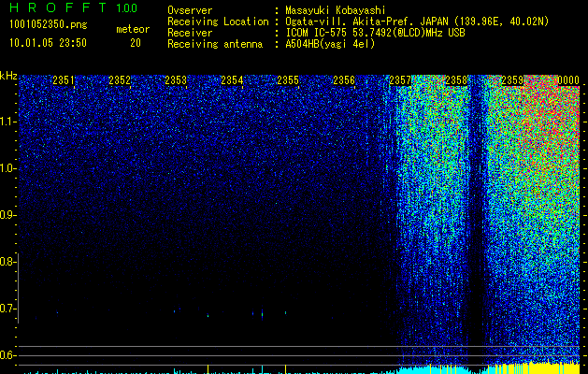Click the Receiving antenna label
Viewport: 588px width, 374px height.
[215, 44]
